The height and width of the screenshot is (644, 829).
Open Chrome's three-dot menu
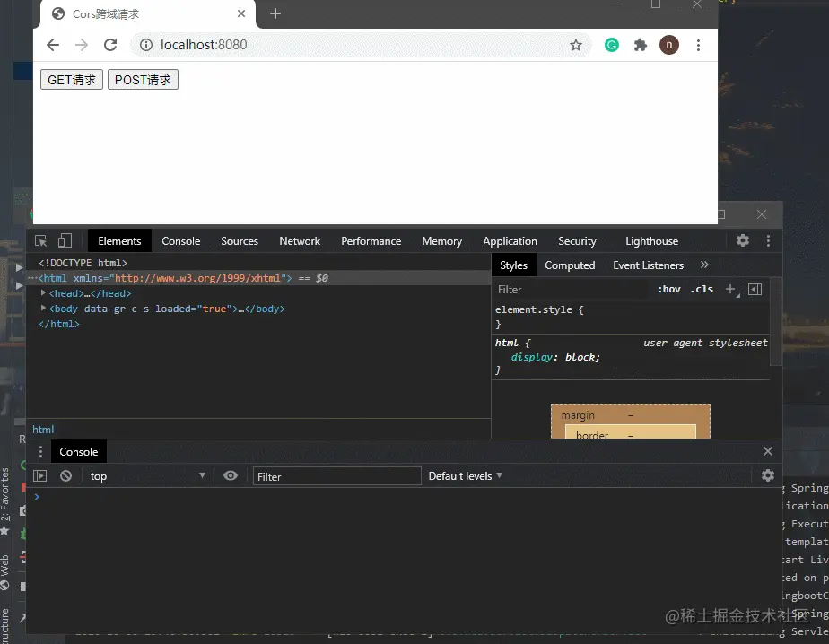coord(698,45)
